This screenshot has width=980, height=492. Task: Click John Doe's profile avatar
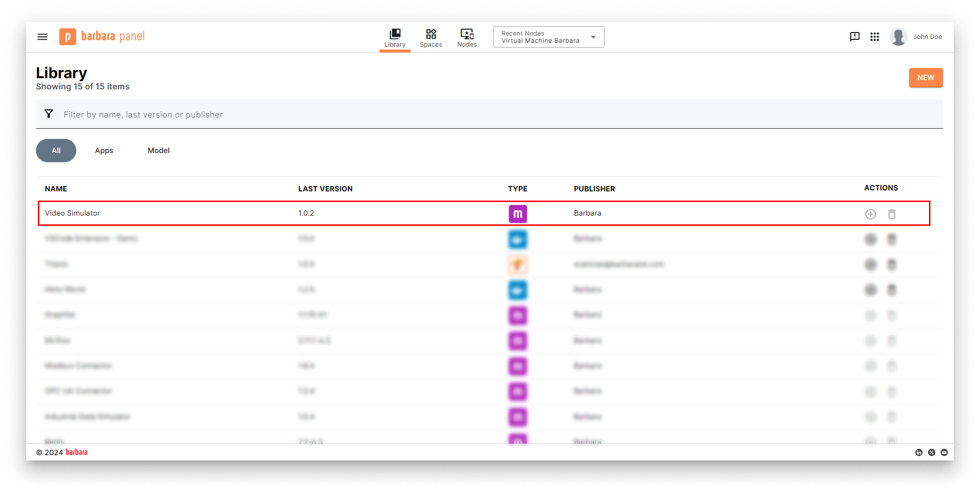pyautogui.click(x=898, y=37)
